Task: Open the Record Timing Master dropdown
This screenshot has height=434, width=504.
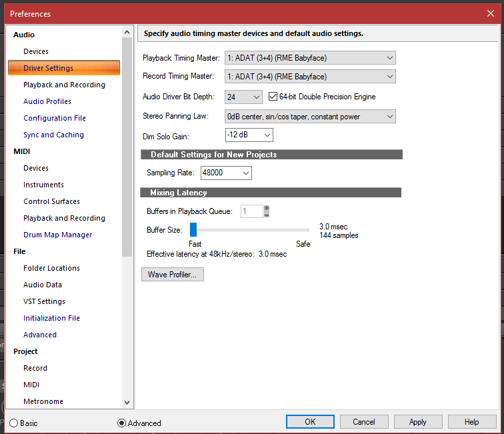Action: pos(310,77)
